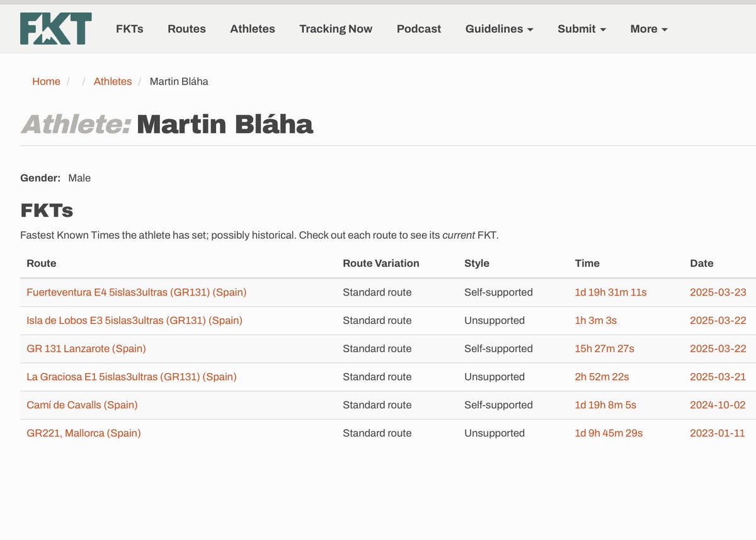Click the Date column header

pos(702,263)
